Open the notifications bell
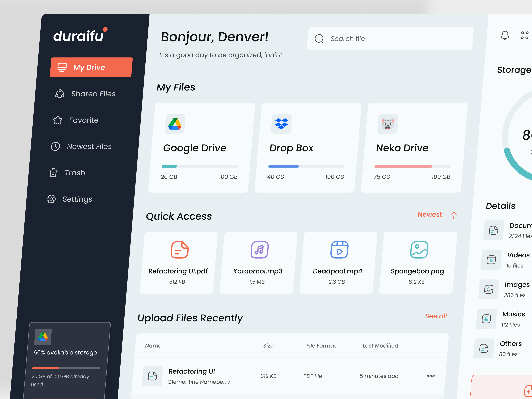This screenshot has width=532, height=399. (x=505, y=36)
